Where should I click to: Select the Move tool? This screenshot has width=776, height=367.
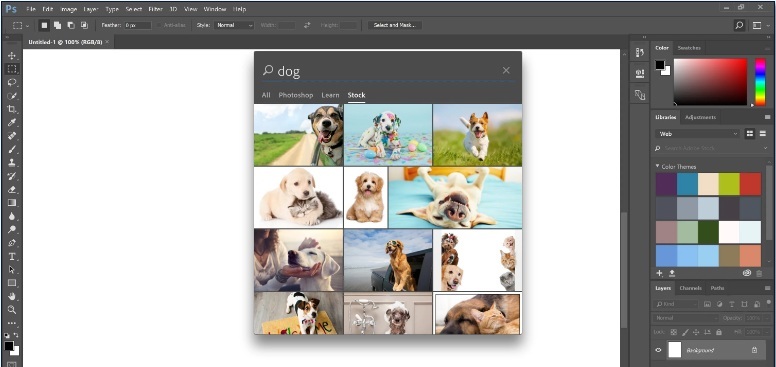pos(12,56)
